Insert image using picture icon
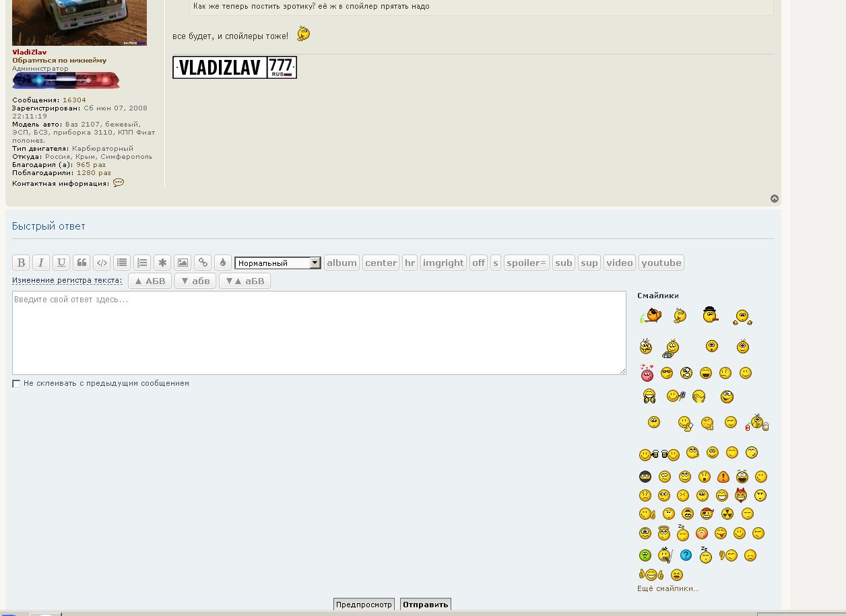 pyautogui.click(x=183, y=263)
